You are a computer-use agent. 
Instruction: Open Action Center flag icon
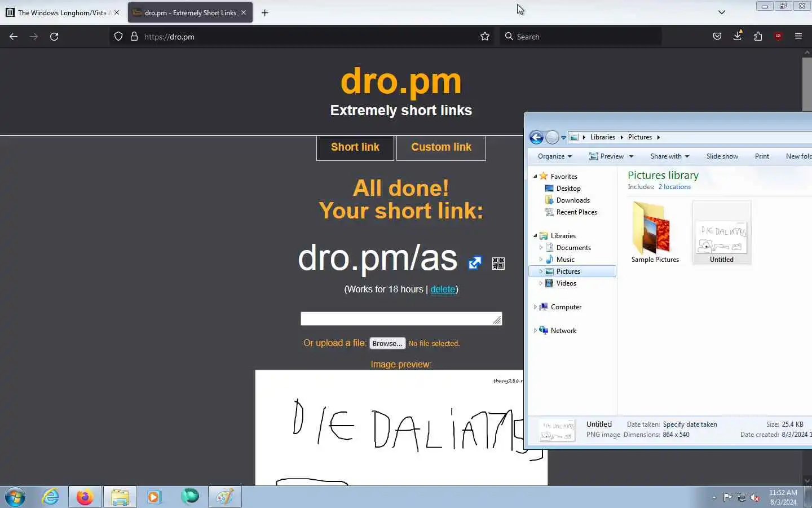[x=727, y=497]
